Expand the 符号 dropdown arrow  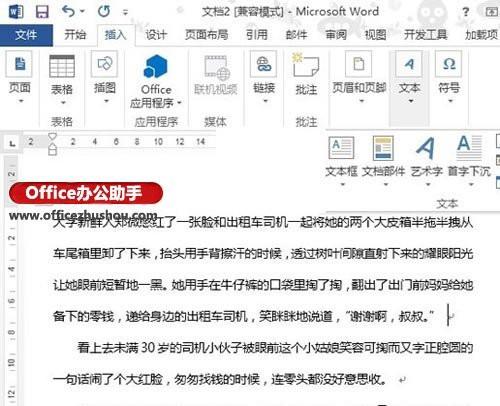pyautogui.click(x=450, y=101)
